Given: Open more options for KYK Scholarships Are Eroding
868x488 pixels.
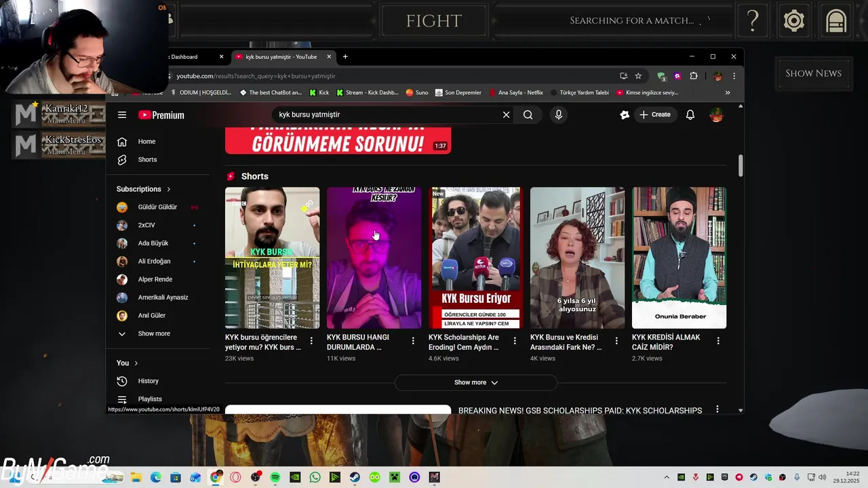Looking at the screenshot, I should click(515, 341).
